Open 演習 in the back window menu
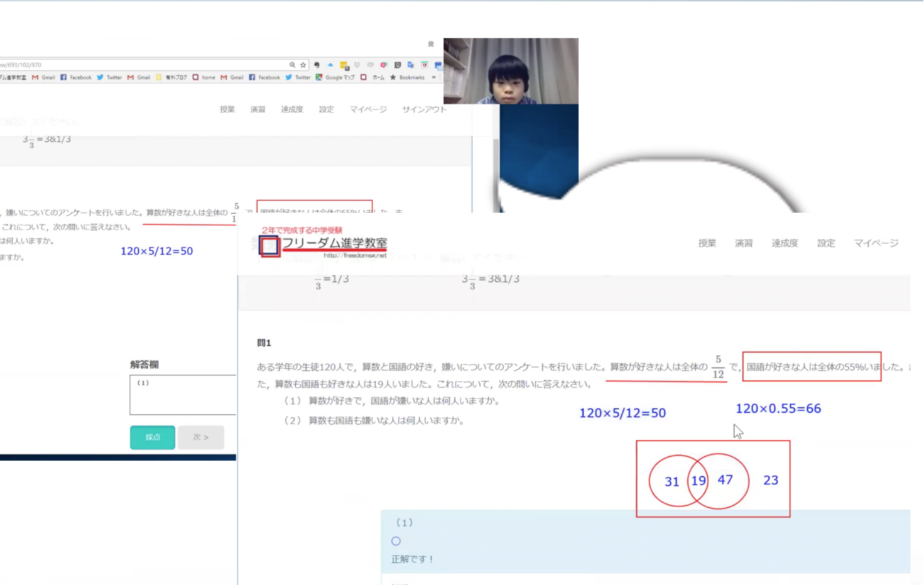This screenshot has width=924, height=585. pyautogui.click(x=258, y=109)
